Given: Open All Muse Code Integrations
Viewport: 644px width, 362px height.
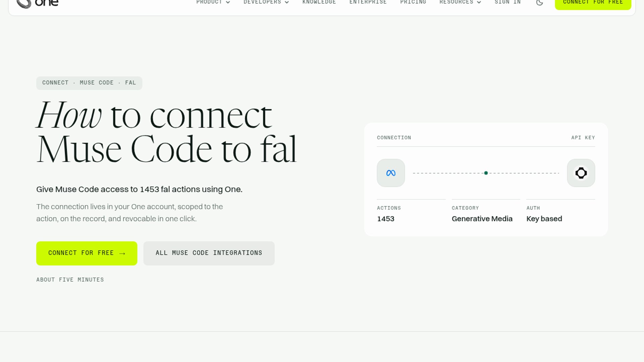Looking at the screenshot, I should pos(209,253).
